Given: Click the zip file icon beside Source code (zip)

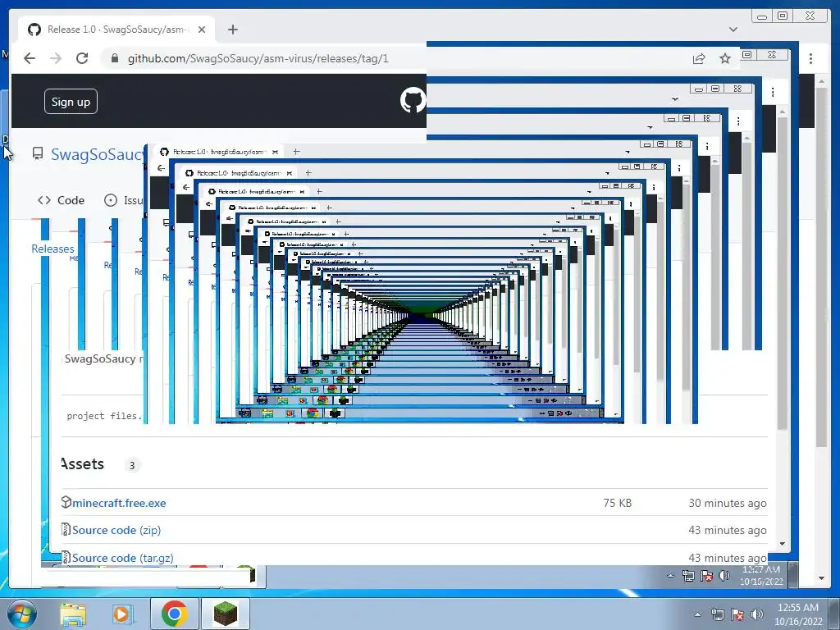Looking at the screenshot, I should coord(66,529).
